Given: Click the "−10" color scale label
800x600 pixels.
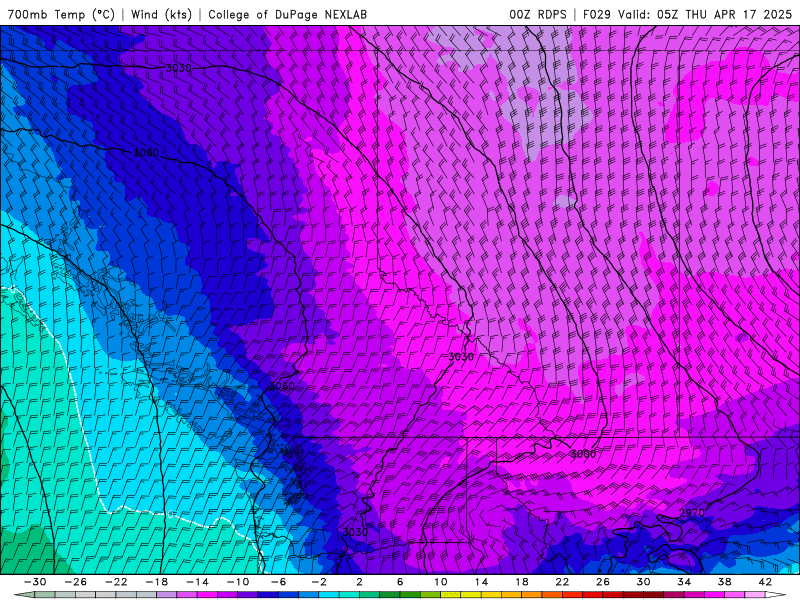Looking at the screenshot, I should 238,582.
